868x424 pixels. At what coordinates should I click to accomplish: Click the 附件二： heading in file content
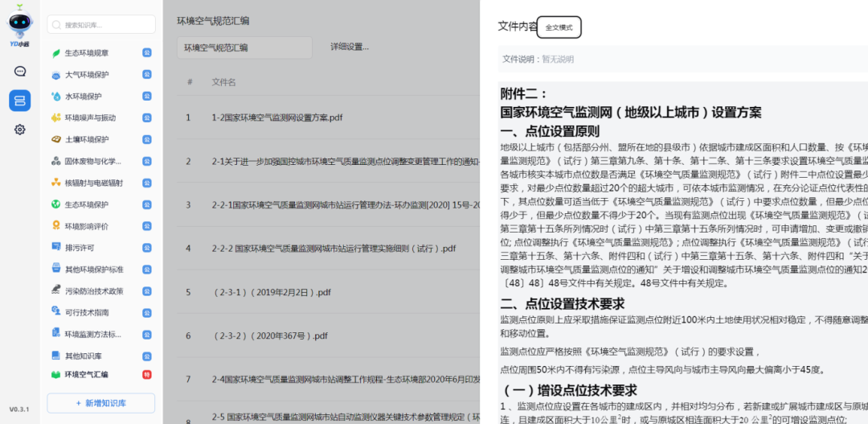tap(524, 93)
